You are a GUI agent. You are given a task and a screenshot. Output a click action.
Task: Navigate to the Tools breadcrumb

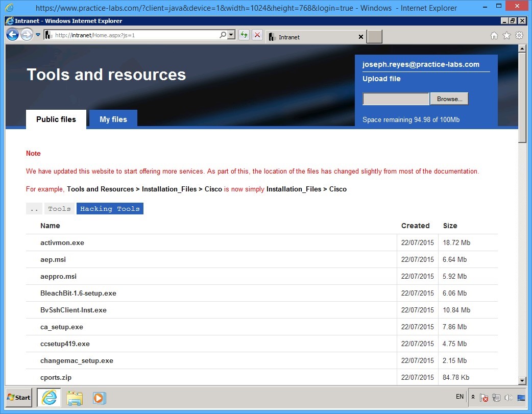(59, 208)
